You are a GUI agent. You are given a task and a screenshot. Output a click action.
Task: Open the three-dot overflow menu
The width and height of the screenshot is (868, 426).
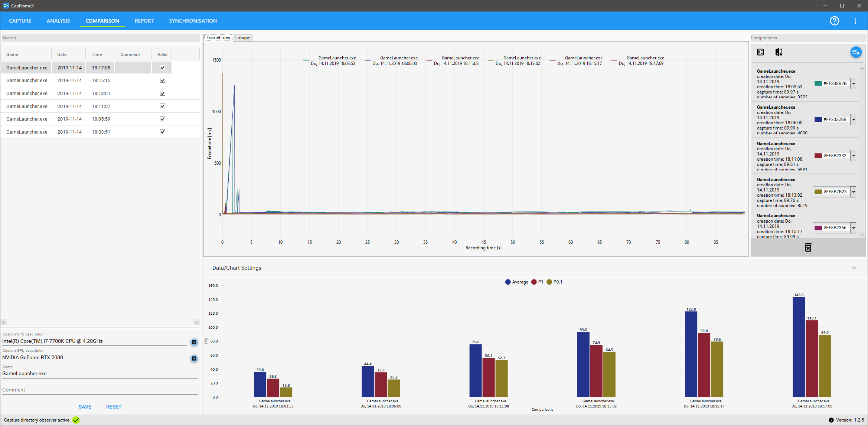point(855,21)
